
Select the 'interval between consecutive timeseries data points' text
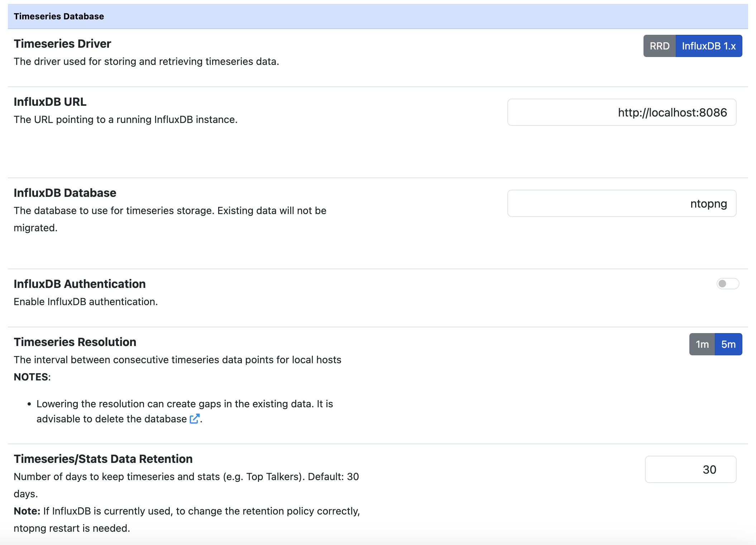[x=177, y=360]
